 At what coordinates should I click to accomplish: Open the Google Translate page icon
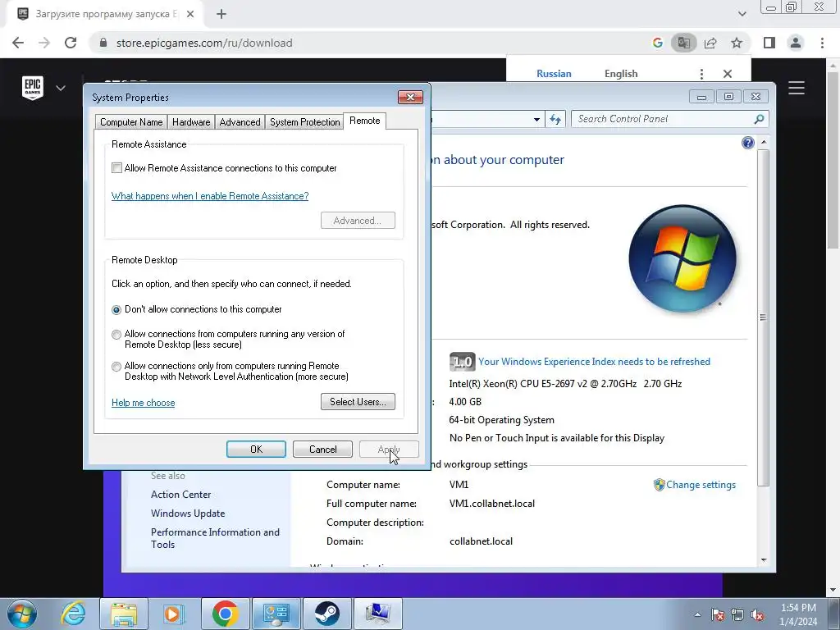(683, 43)
